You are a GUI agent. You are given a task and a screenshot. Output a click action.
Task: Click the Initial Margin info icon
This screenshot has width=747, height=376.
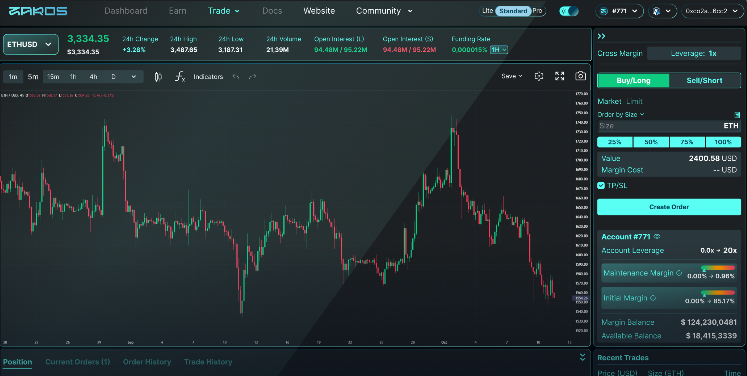click(653, 298)
